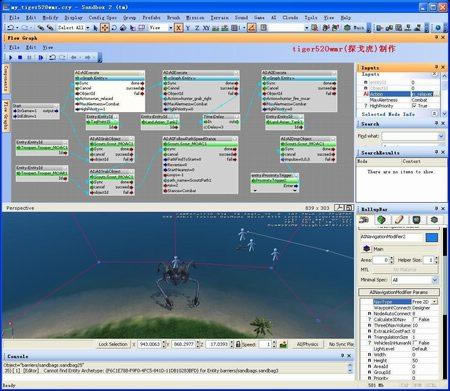Open the Find what dropdown arrow
Screen dimensions: 450x391
pyautogui.click(x=441, y=136)
